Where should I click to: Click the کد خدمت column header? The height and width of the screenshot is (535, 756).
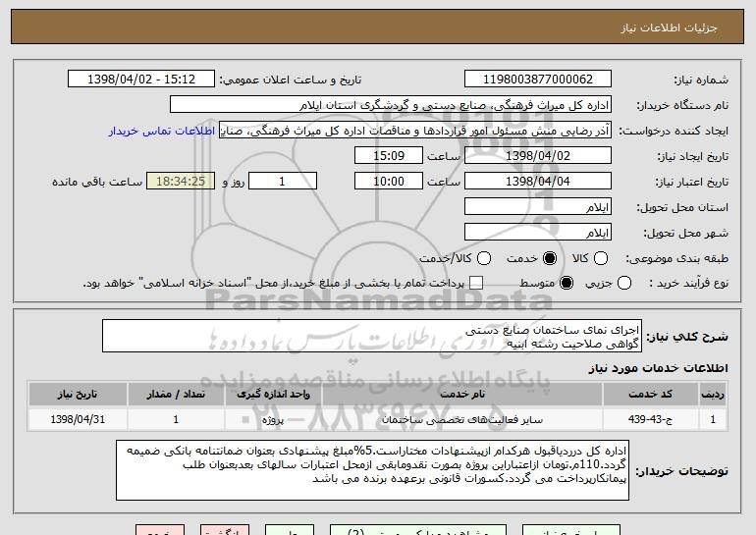tap(650, 395)
